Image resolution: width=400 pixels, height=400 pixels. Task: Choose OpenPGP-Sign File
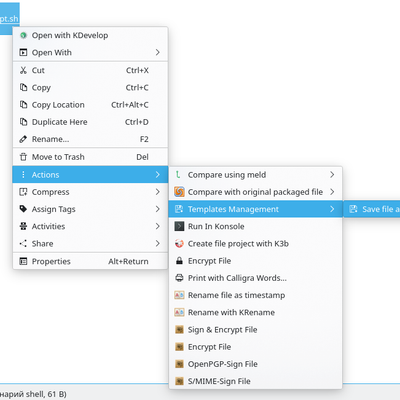[255, 364]
